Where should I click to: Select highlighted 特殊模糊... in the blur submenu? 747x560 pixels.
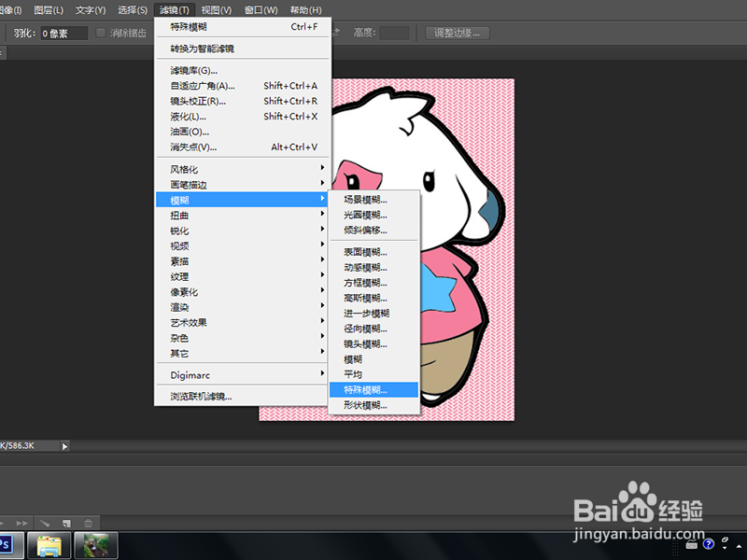pyautogui.click(x=374, y=390)
